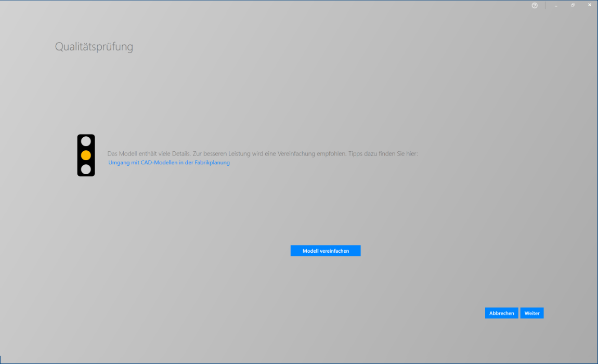
Task: Restore down the window using title bar icon
Action: [573, 5]
